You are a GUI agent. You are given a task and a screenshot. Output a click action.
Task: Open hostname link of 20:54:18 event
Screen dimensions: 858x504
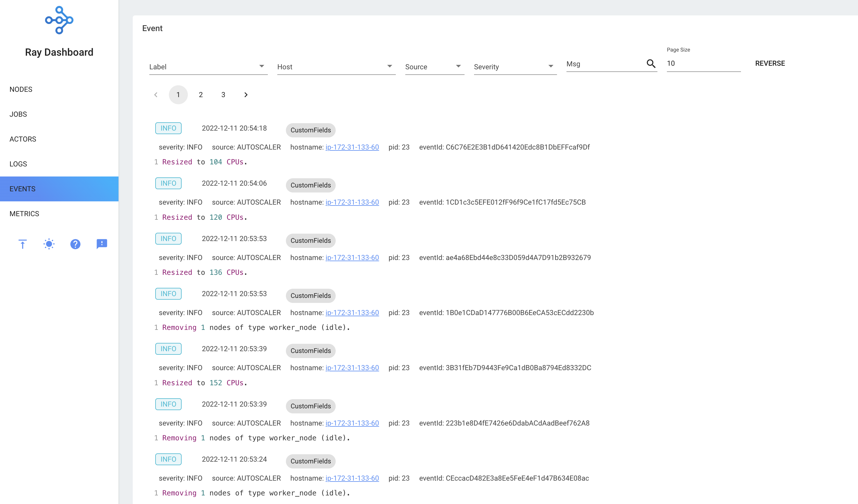352,147
